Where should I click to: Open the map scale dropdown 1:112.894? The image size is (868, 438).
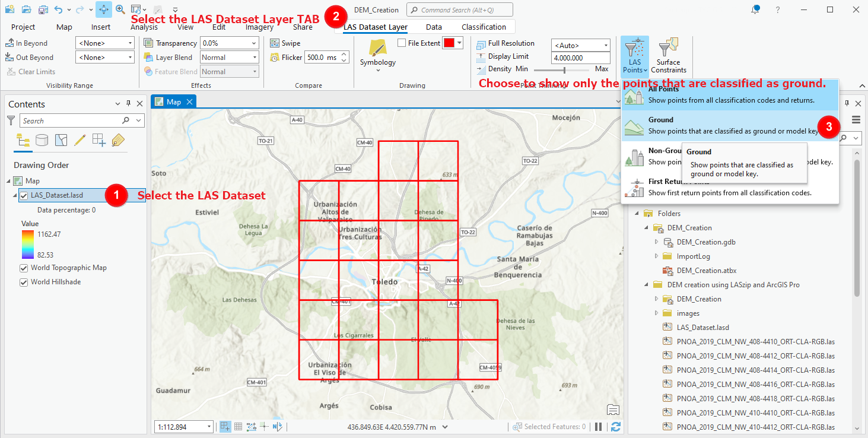pyautogui.click(x=185, y=427)
